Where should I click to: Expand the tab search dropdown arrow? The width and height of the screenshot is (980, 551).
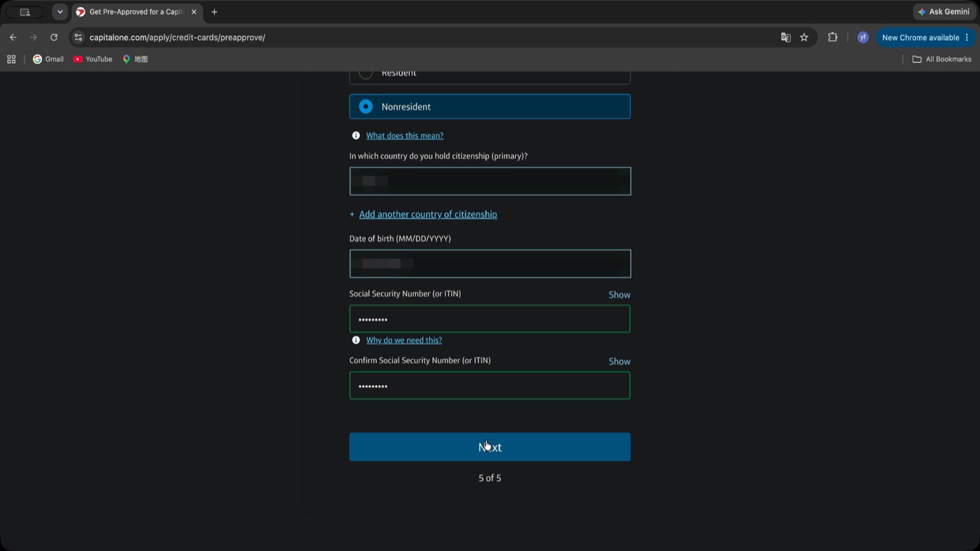click(60, 12)
